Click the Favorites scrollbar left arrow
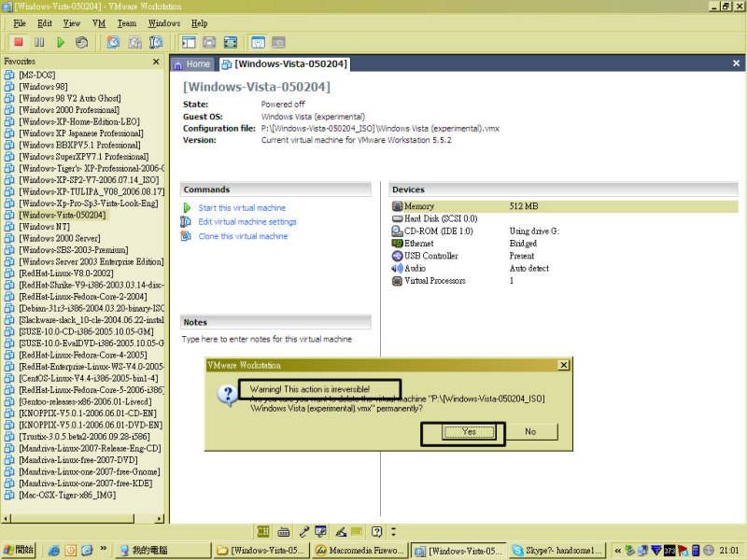 point(7,519)
